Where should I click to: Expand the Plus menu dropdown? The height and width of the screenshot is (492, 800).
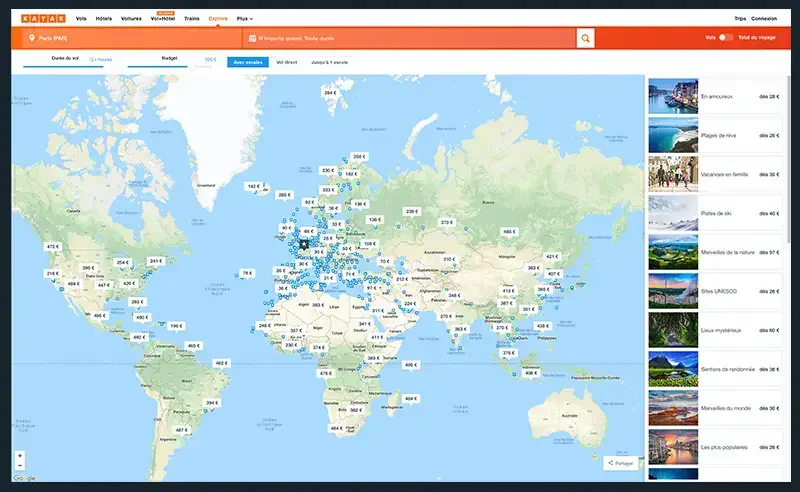pos(244,18)
